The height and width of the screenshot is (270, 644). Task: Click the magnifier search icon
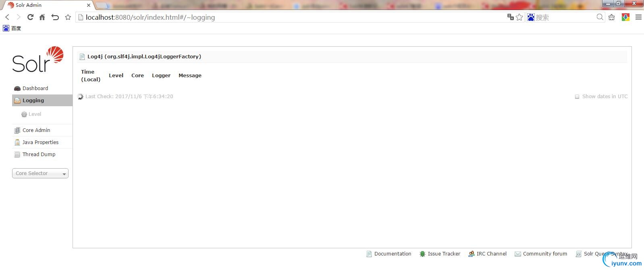tap(600, 17)
